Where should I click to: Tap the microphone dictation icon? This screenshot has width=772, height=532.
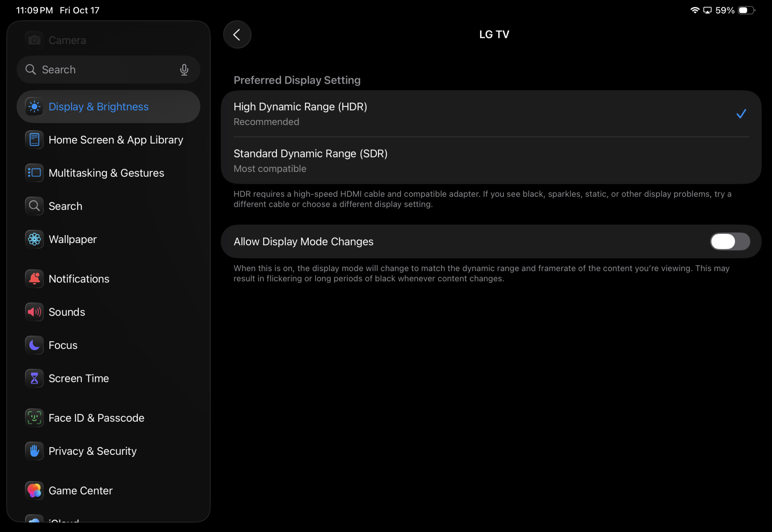[x=184, y=69]
